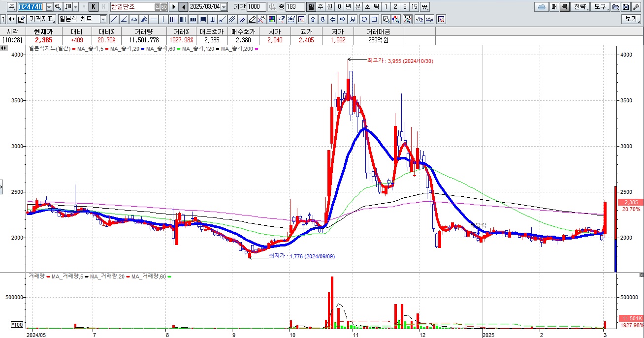Click the floppy disk save icon

[625, 7]
